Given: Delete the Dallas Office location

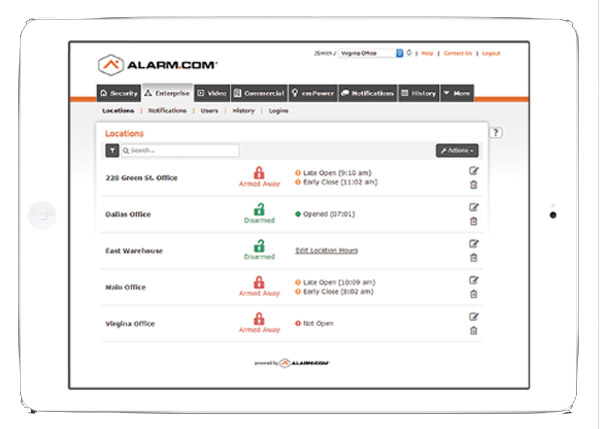Looking at the screenshot, I should pyautogui.click(x=473, y=221).
